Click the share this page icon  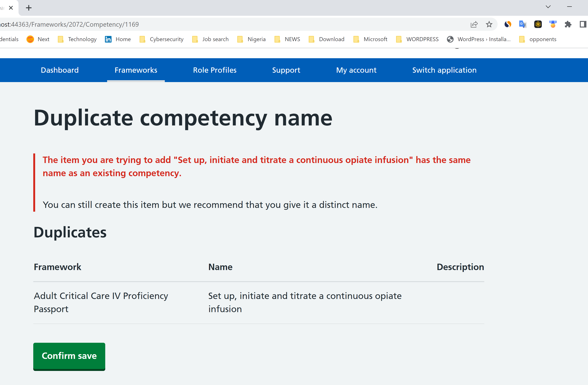[474, 24]
